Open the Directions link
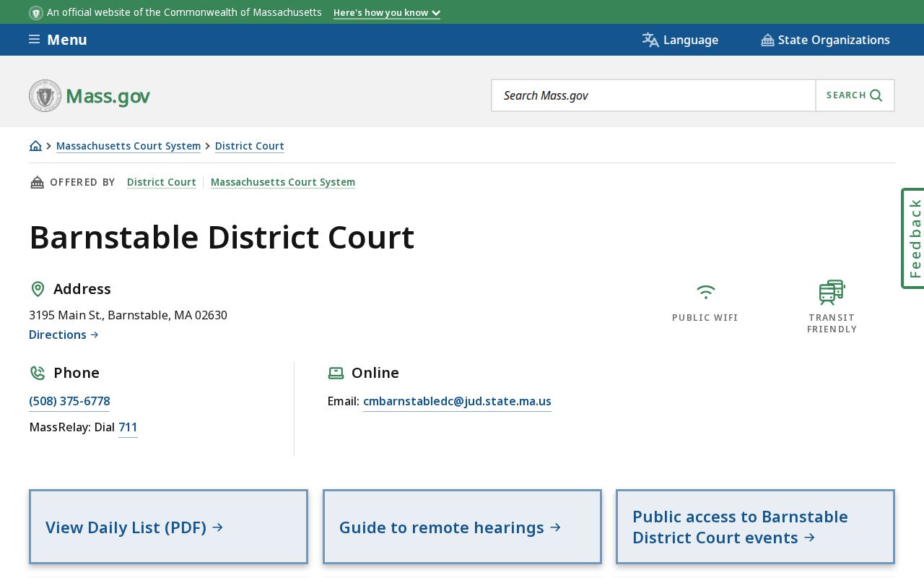This screenshot has height=578, width=924. (64, 335)
